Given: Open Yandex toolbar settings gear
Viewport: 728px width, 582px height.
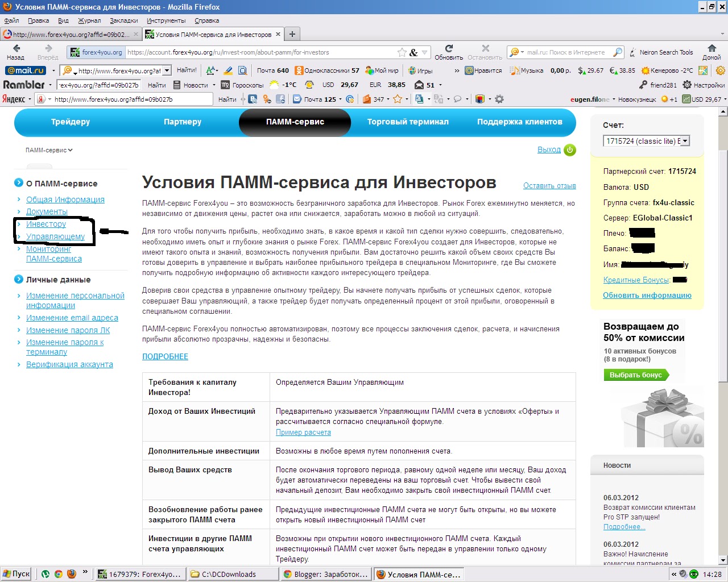Looking at the screenshot, I should [499, 99].
